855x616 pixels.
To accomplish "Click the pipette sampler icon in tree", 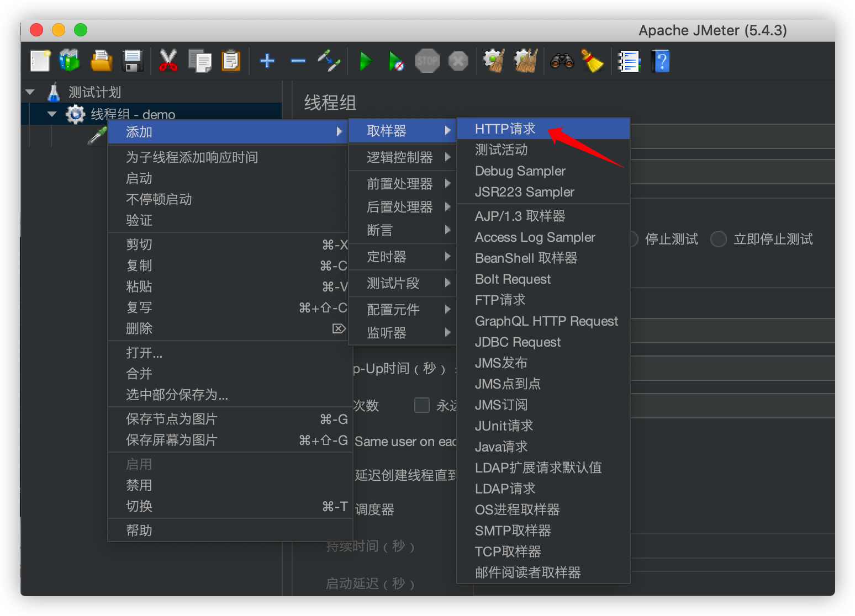I will tap(97, 136).
